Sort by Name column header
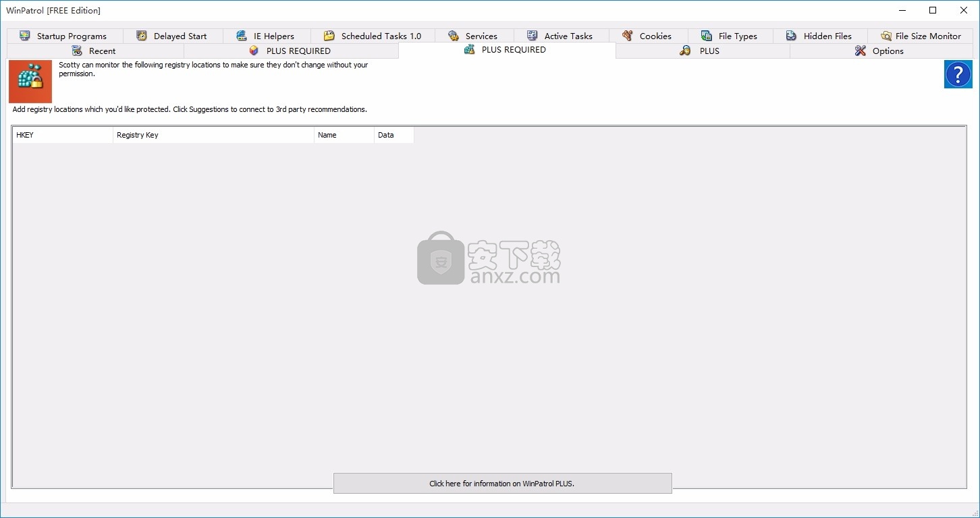980x518 pixels. click(x=344, y=135)
